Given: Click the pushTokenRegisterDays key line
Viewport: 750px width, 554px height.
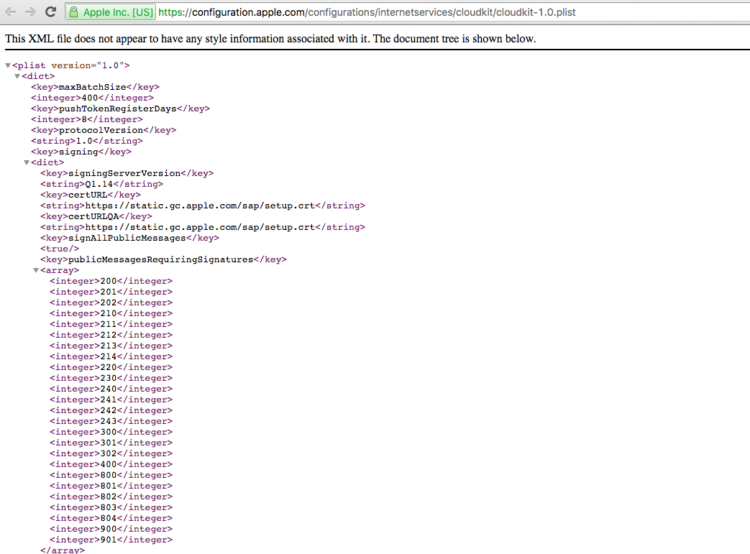Looking at the screenshot, I should coord(120,109).
